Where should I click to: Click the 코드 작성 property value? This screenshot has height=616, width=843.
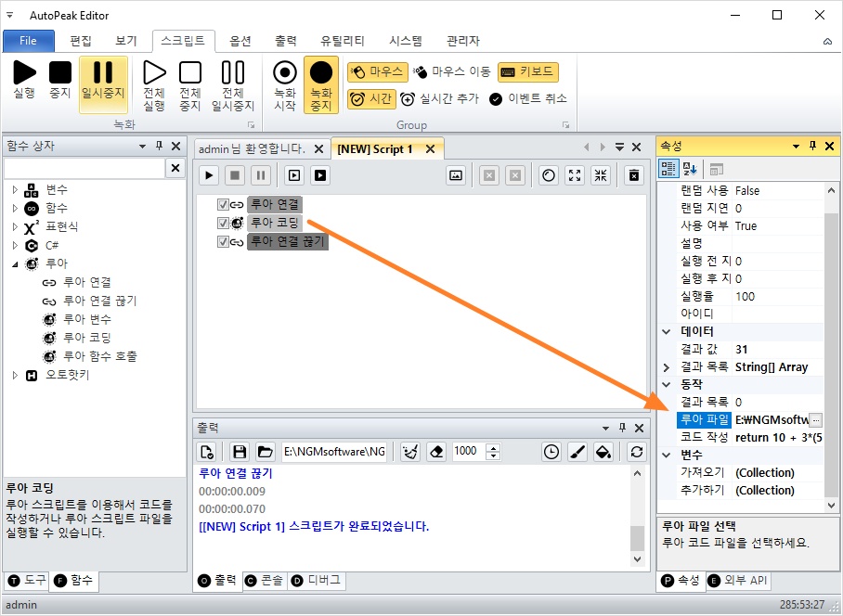[778, 438]
